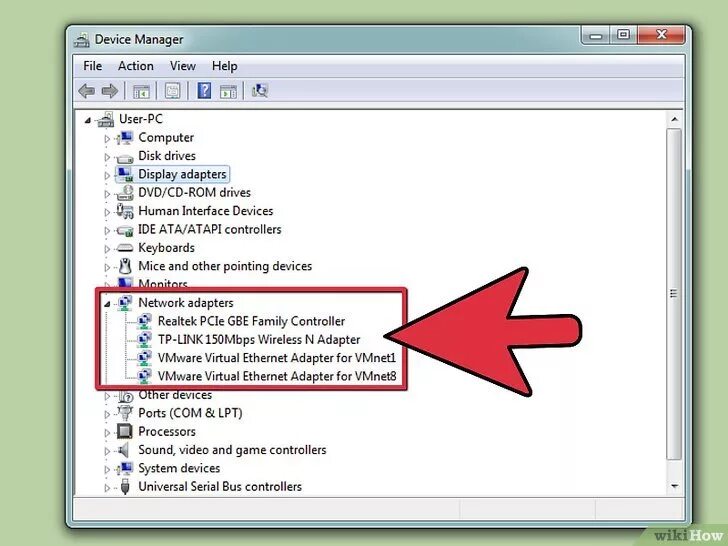Viewport: 728px width, 546px height.
Task: Expand the IDE ATA/ATAPI controllers node
Action: pyautogui.click(x=107, y=230)
